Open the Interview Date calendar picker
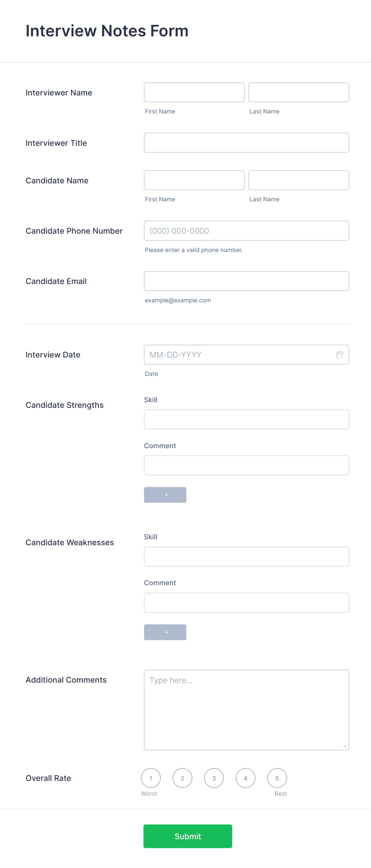371x868 pixels. tap(339, 354)
